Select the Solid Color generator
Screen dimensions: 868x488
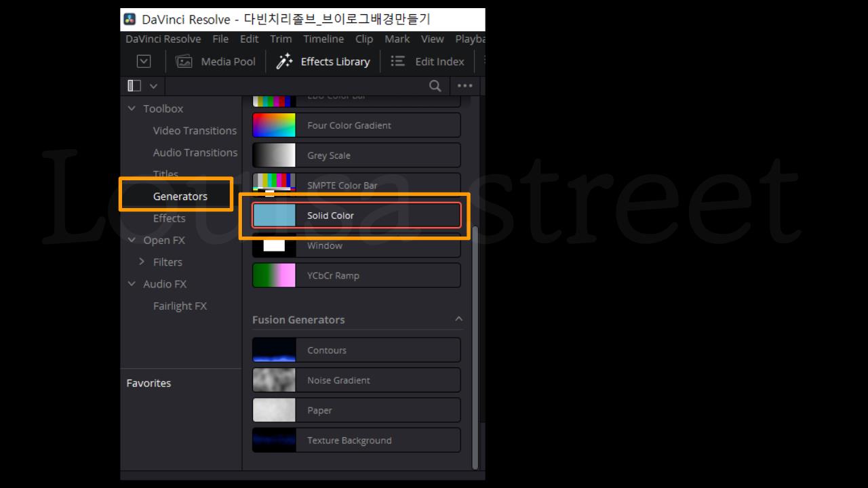point(357,216)
